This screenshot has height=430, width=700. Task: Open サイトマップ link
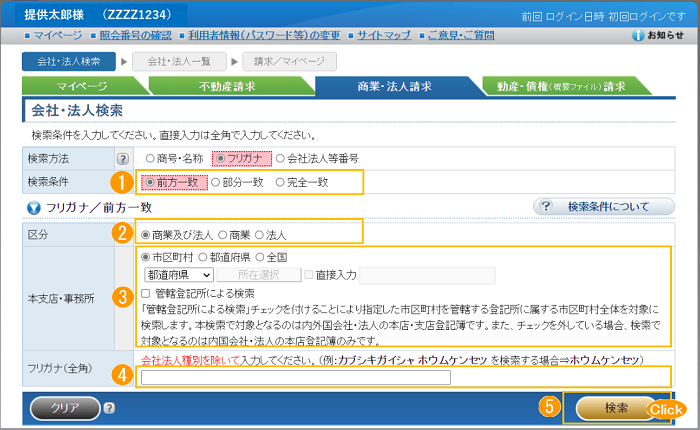pos(384,35)
